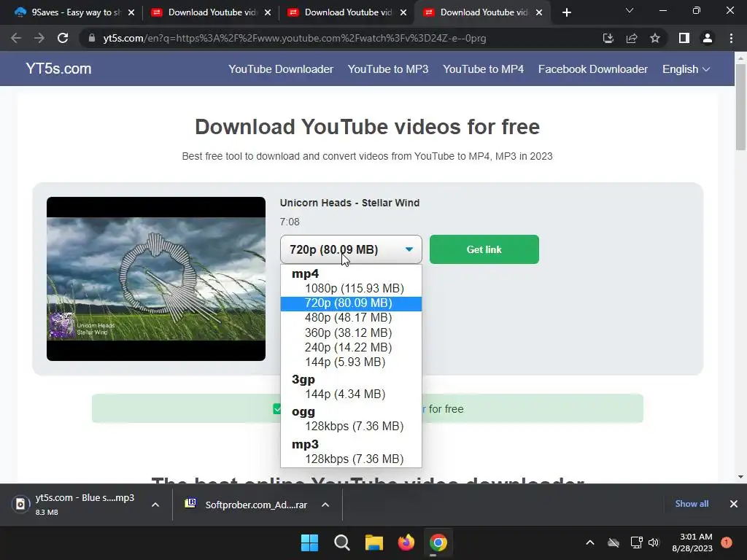Expand options for the Softprober rar download
This screenshot has width=747, height=560.
tap(325, 505)
